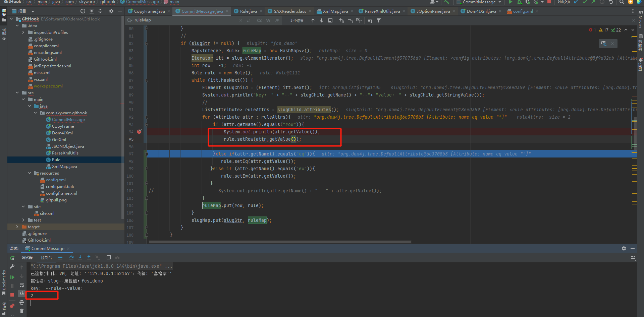Rerun the CommitMessage debug session
Image resolution: width=644 pixels, height=317 pixels.
coord(12,258)
